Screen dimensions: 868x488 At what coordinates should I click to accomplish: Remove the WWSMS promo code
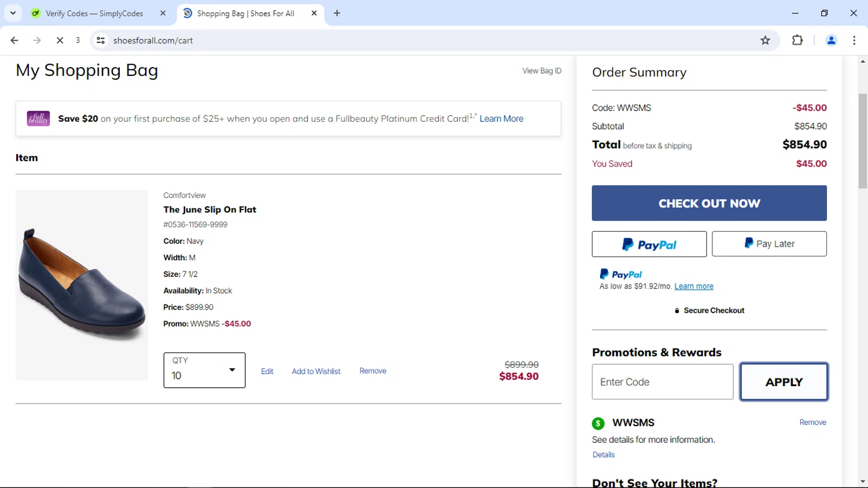pos(812,422)
